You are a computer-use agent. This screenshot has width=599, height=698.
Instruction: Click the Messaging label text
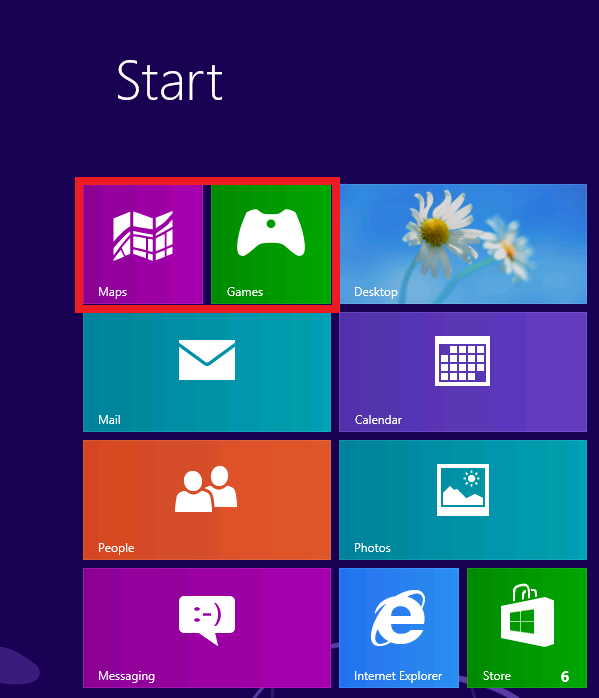pyautogui.click(x=126, y=676)
